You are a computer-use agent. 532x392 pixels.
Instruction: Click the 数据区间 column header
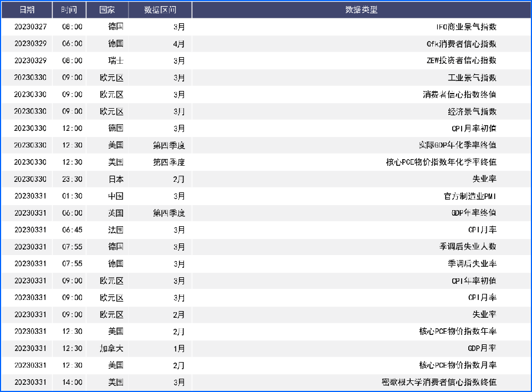pos(160,10)
